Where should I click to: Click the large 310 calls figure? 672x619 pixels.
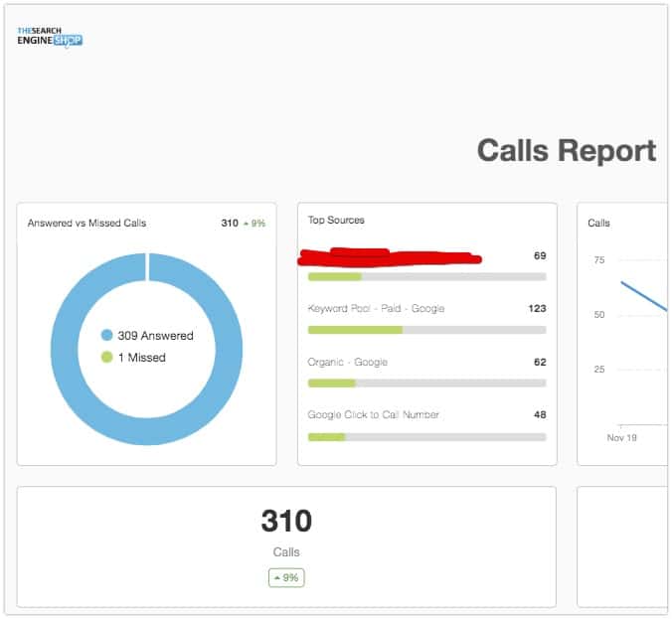point(286,521)
